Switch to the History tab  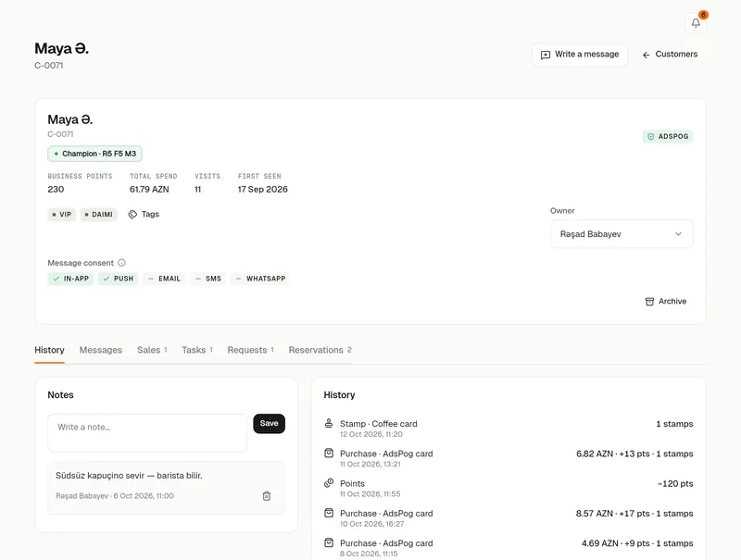point(49,350)
